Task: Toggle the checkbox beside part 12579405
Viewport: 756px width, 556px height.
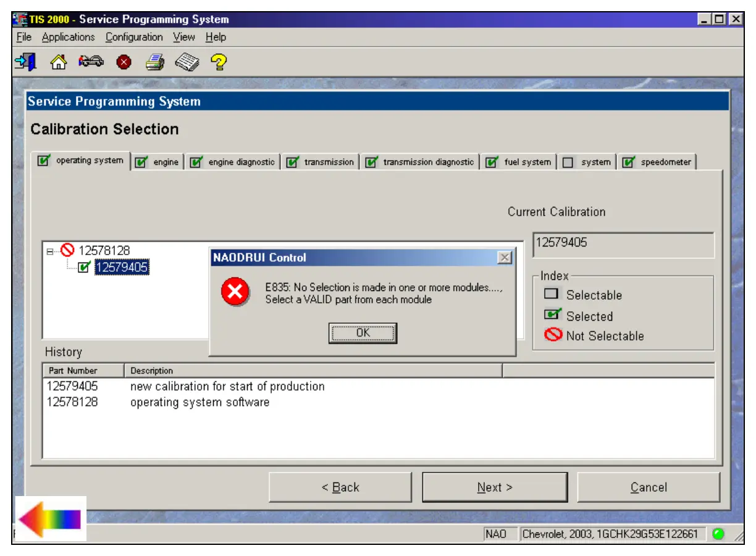Action: coord(84,267)
